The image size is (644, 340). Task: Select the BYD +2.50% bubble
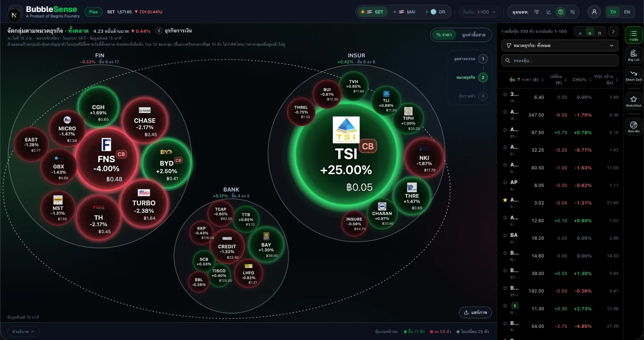(166, 164)
